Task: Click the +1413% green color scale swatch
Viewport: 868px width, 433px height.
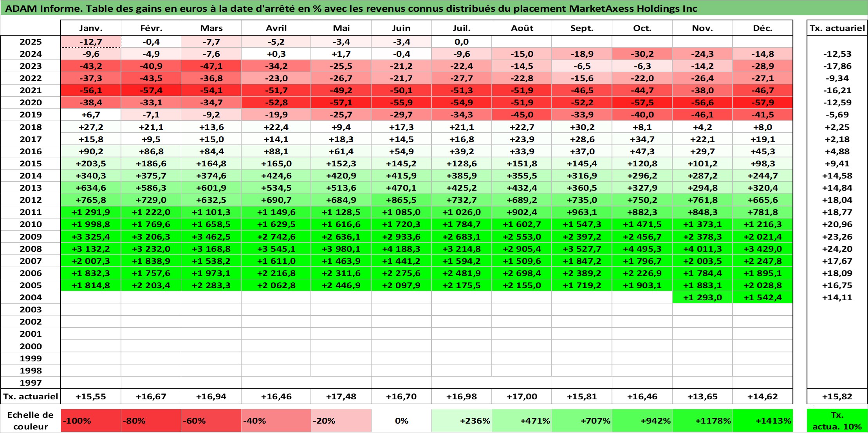Action: click(763, 421)
